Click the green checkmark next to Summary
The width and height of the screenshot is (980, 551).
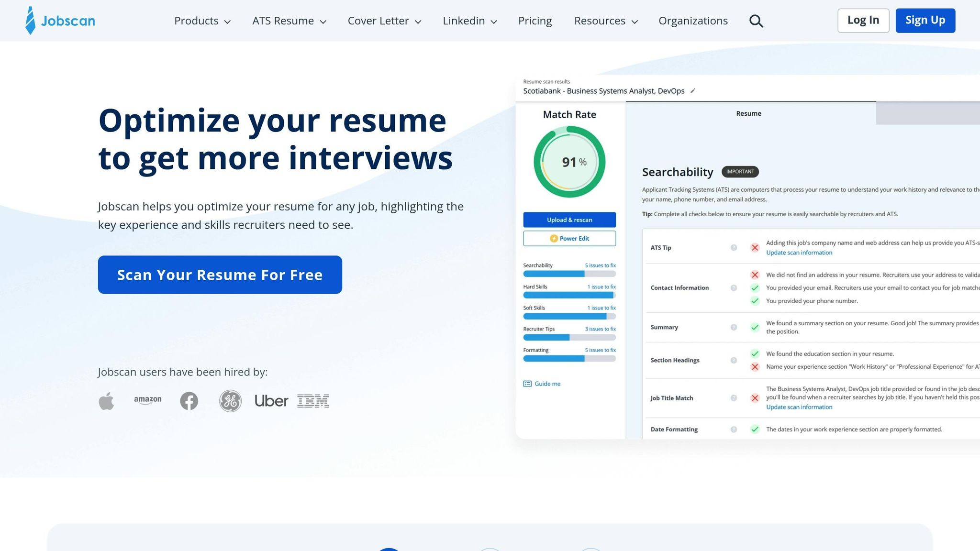755,327
